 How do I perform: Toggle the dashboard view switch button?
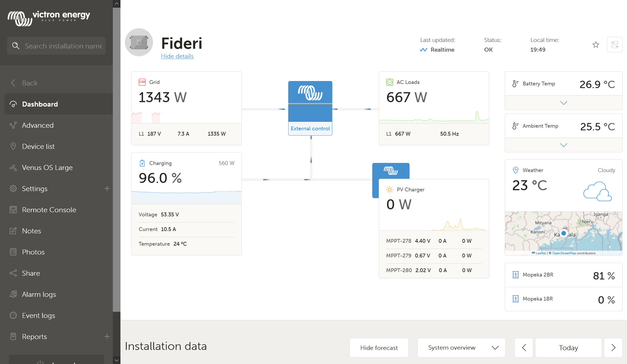(614, 45)
